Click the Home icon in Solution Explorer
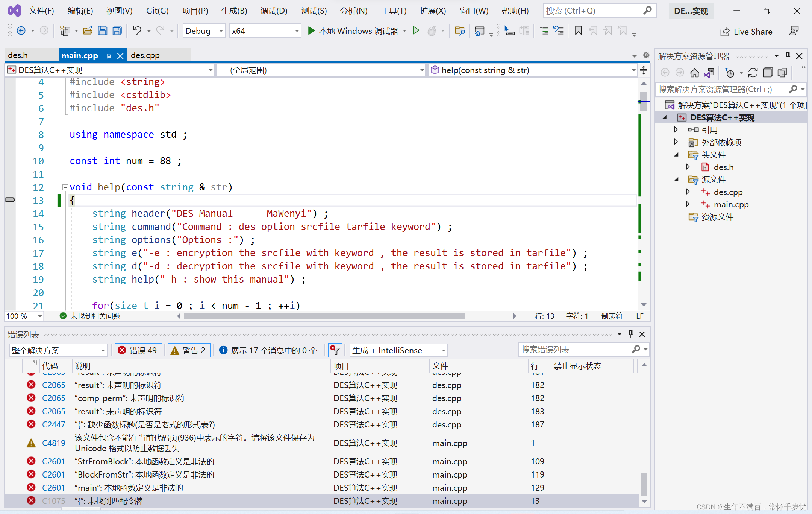The width and height of the screenshot is (812, 514). [695, 73]
